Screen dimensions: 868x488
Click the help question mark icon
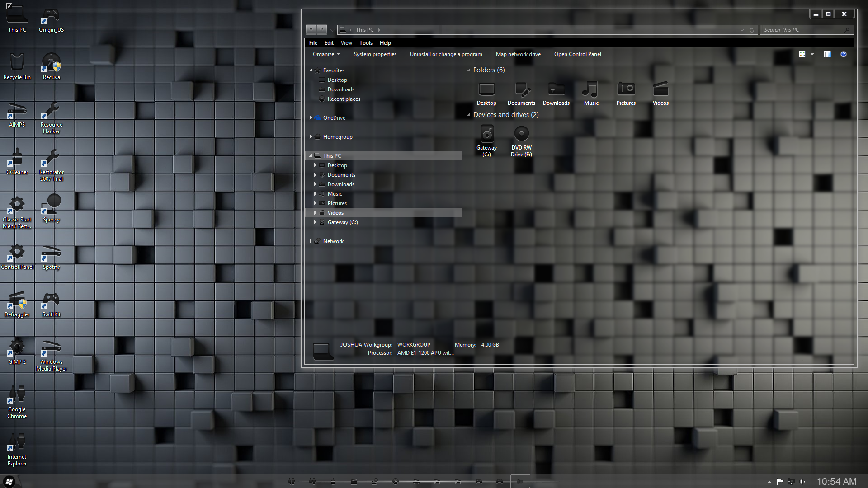tap(843, 54)
